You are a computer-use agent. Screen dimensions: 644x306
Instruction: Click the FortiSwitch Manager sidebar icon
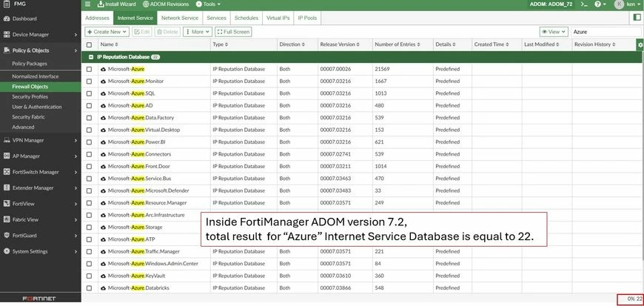tap(7, 172)
